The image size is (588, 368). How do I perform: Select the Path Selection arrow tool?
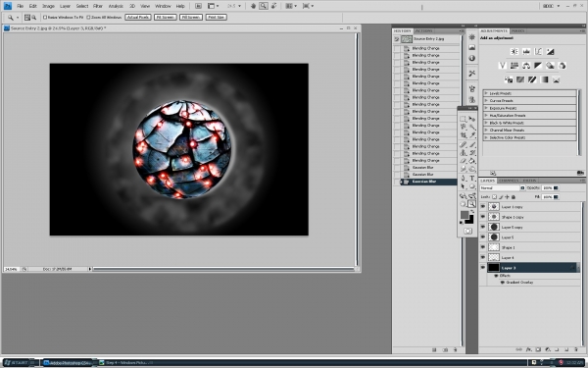tap(464, 186)
